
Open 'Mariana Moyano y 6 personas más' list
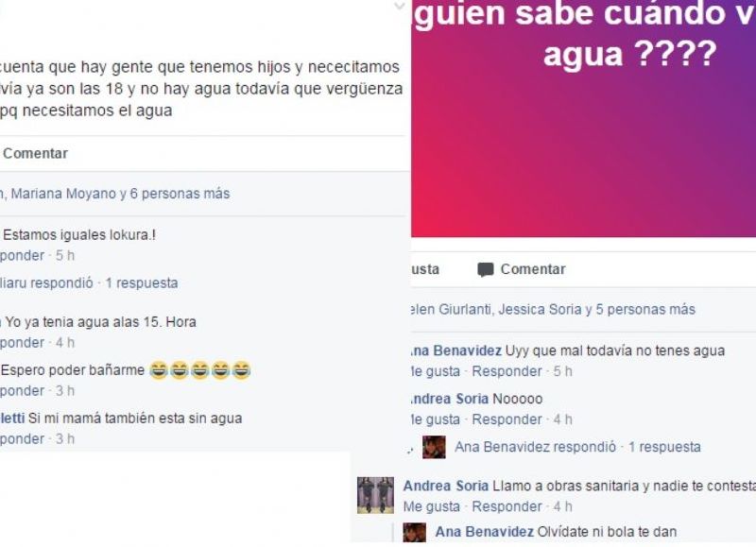coord(120,194)
